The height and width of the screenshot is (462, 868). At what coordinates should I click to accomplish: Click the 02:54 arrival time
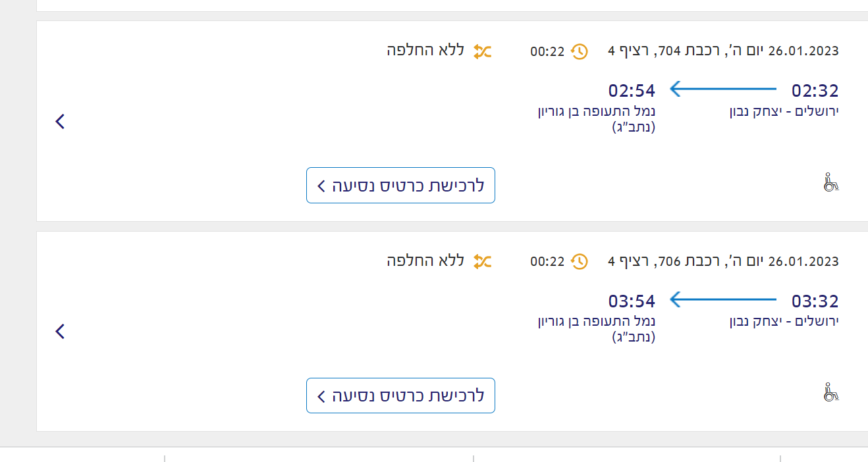click(x=632, y=91)
